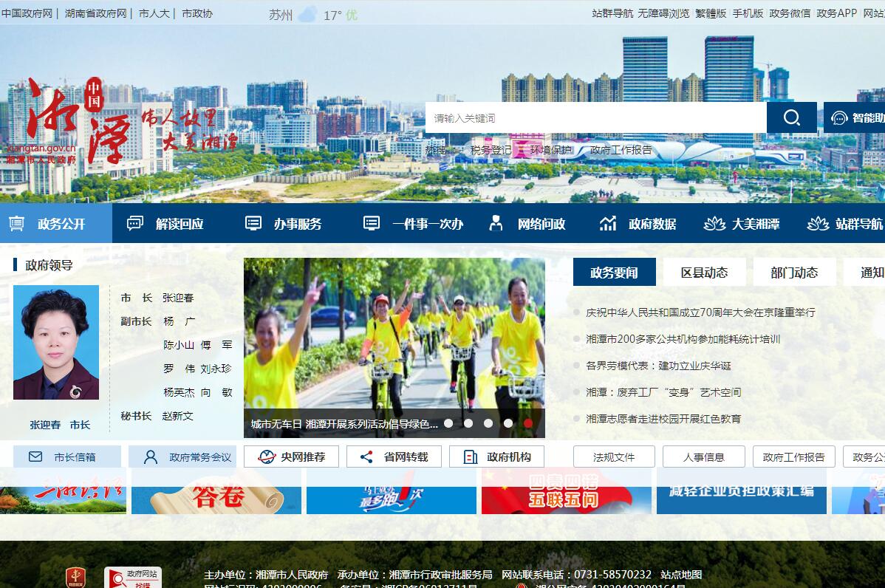Click the magnifier search button
Image resolution: width=885 pixels, height=588 pixels.
pyautogui.click(x=791, y=118)
